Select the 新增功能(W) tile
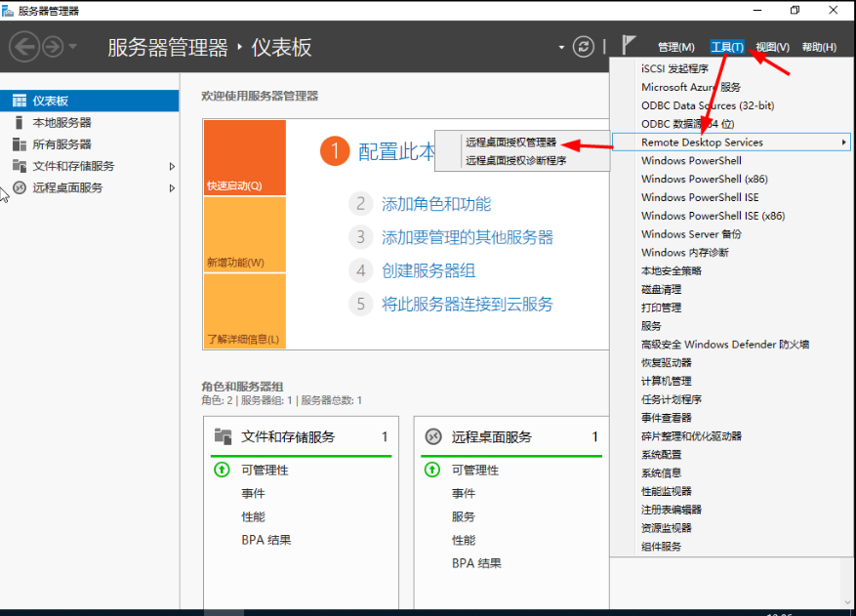The image size is (856, 616). click(245, 234)
